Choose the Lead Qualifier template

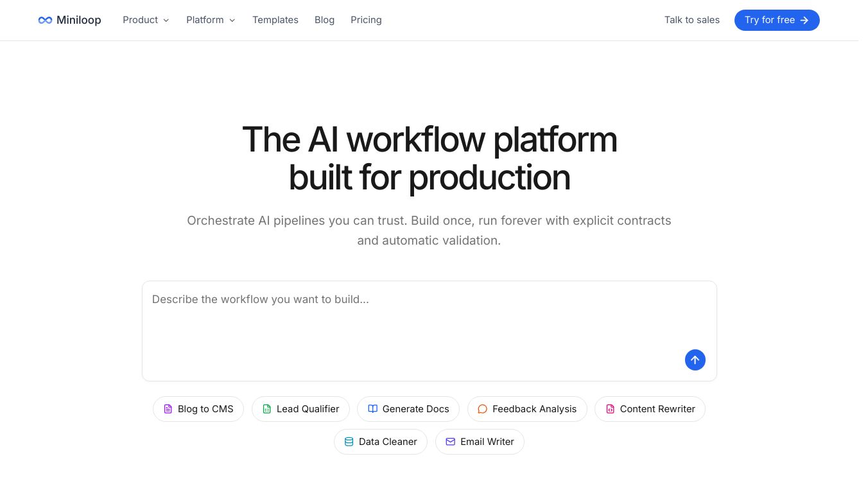tap(300, 409)
